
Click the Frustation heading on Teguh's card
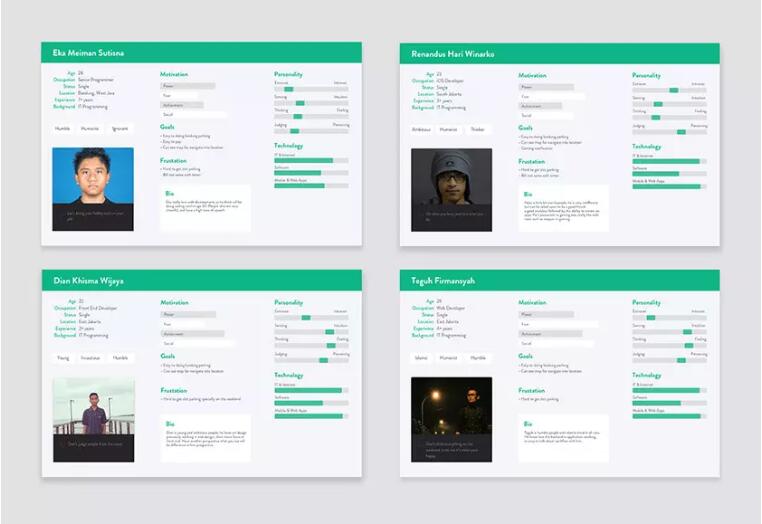pos(531,391)
